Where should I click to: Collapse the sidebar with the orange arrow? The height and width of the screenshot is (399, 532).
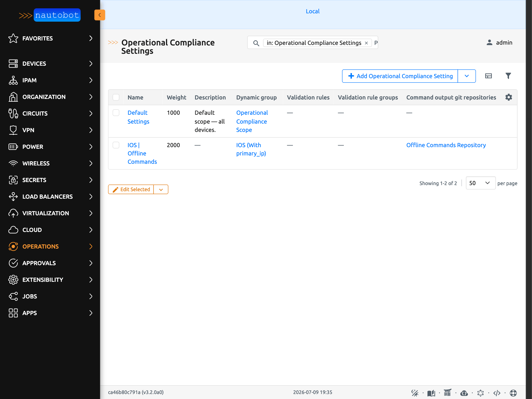click(x=99, y=15)
